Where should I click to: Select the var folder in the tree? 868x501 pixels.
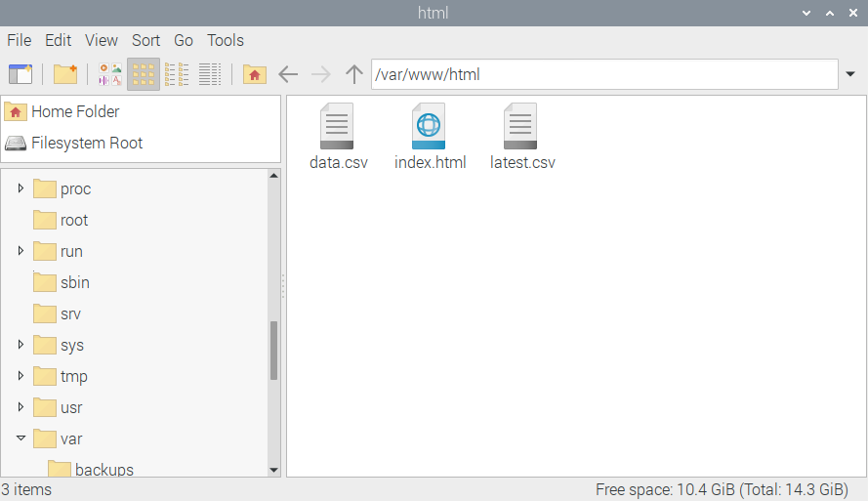(x=58, y=439)
